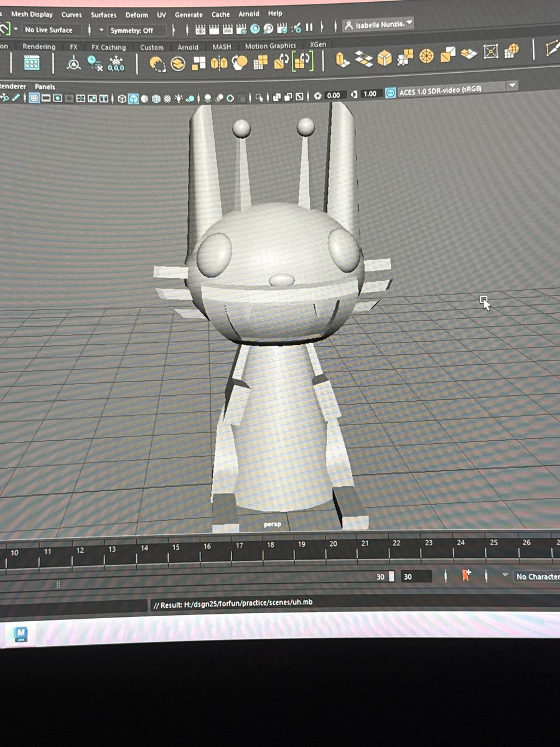Image resolution: width=560 pixels, height=747 pixels.
Task: Click the orange bookmark icon
Action: 465,575
